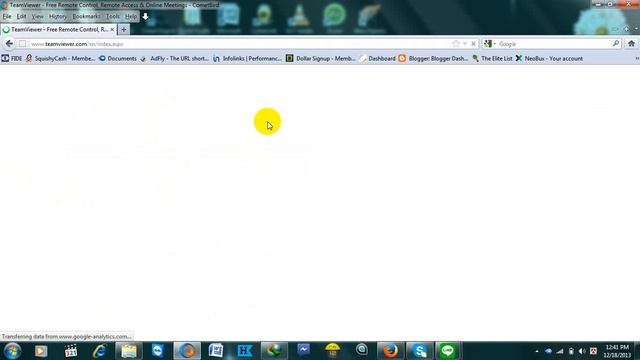Bookmark this page with the star icon
Viewport: 640px width, 360px height.
pos(456,44)
